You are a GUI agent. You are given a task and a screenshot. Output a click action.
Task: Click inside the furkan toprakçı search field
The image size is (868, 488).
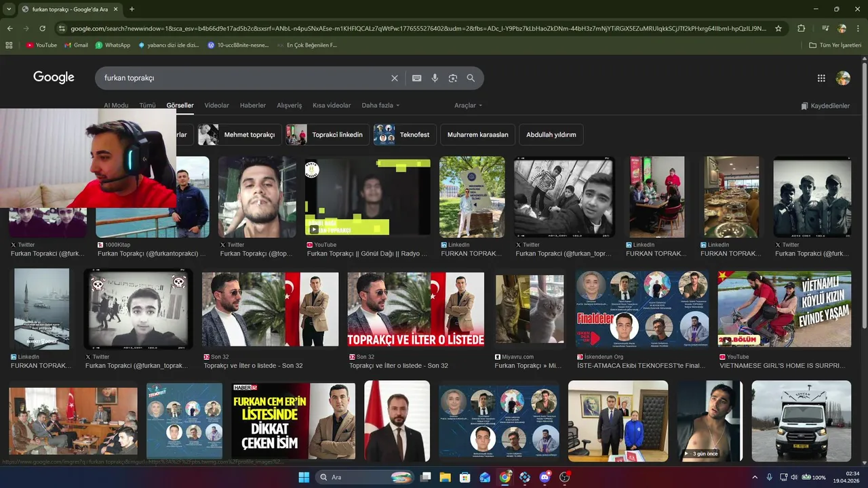(x=244, y=78)
